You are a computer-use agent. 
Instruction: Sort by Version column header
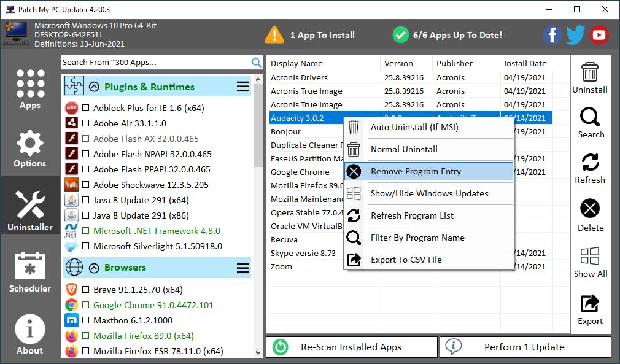coord(406,63)
